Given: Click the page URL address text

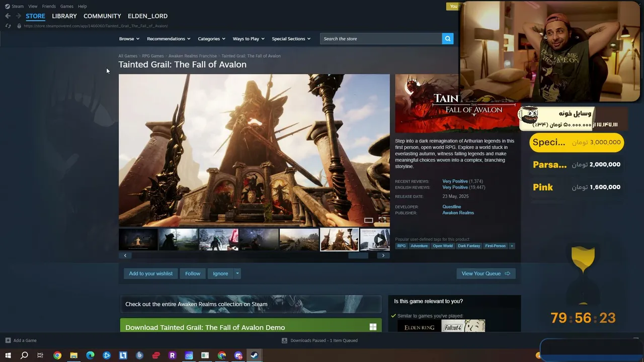Looking at the screenshot, I should 96,26.
